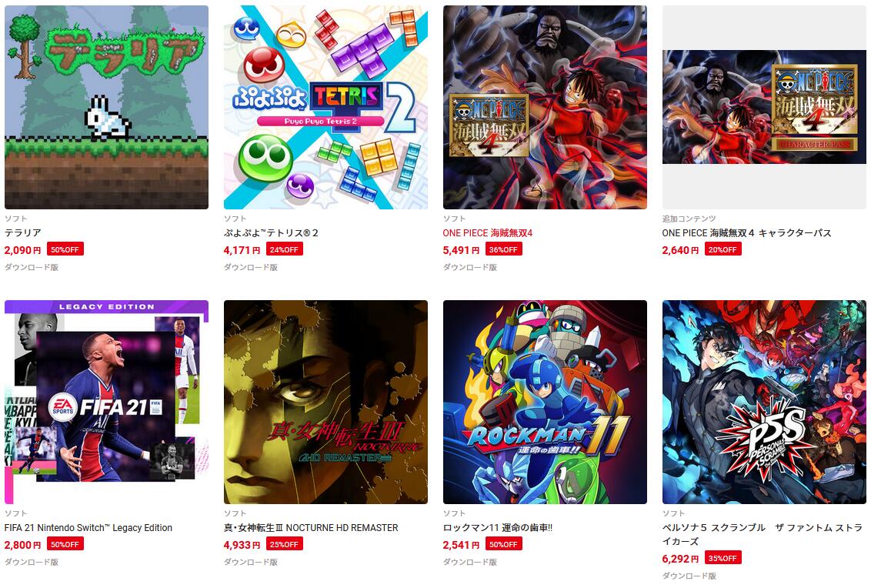This screenshot has height=588, width=871.
Task: Click the テラリア title link
Action: (x=23, y=233)
